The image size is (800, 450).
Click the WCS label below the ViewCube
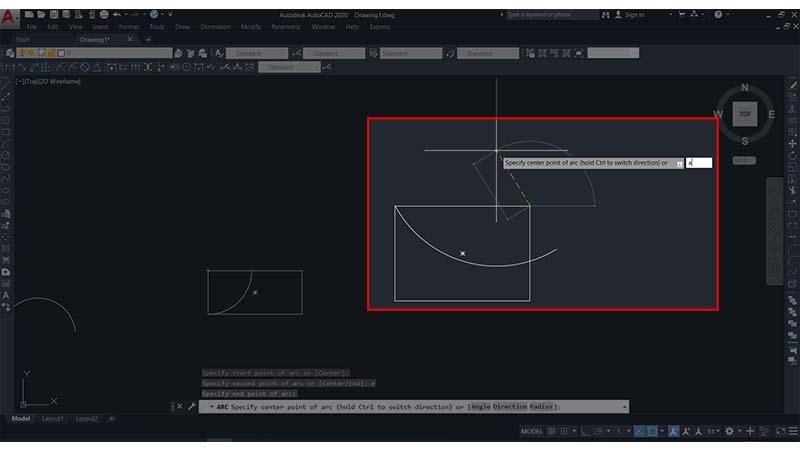point(744,160)
